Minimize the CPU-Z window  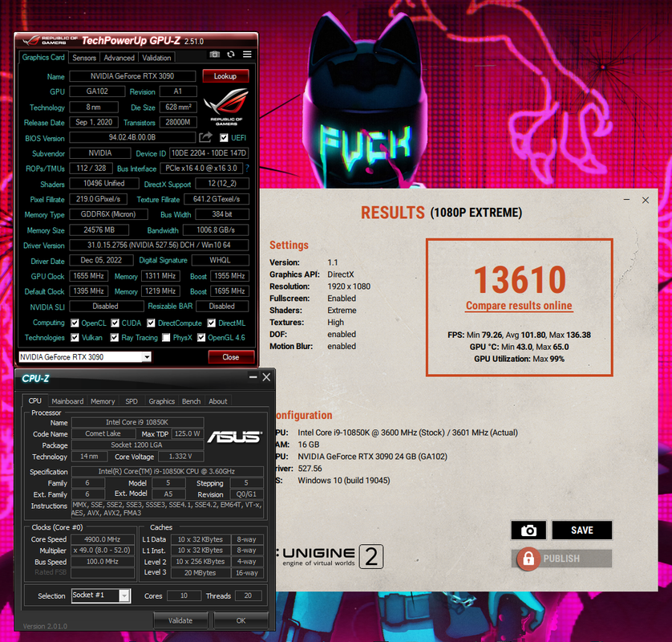253,377
